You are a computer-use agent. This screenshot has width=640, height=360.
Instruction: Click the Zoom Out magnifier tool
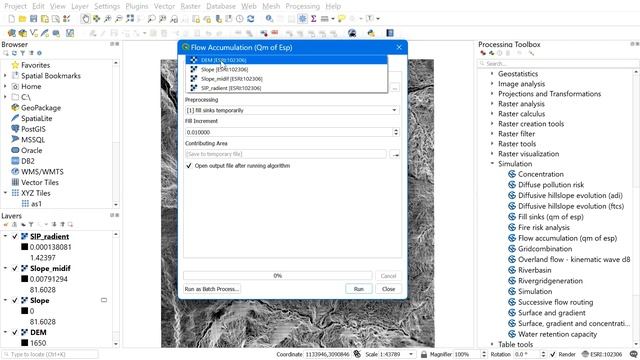click(x=119, y=19)
